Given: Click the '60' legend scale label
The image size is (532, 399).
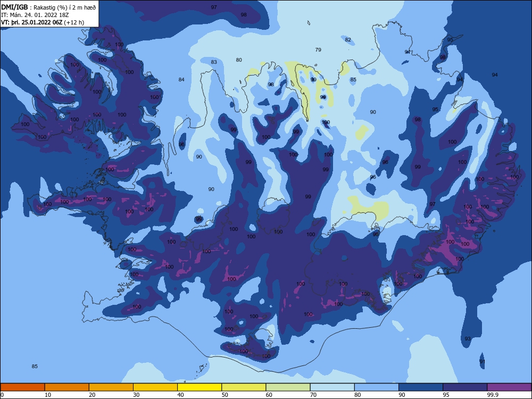Looking at the screenshot, I should [x=269, y=395].
